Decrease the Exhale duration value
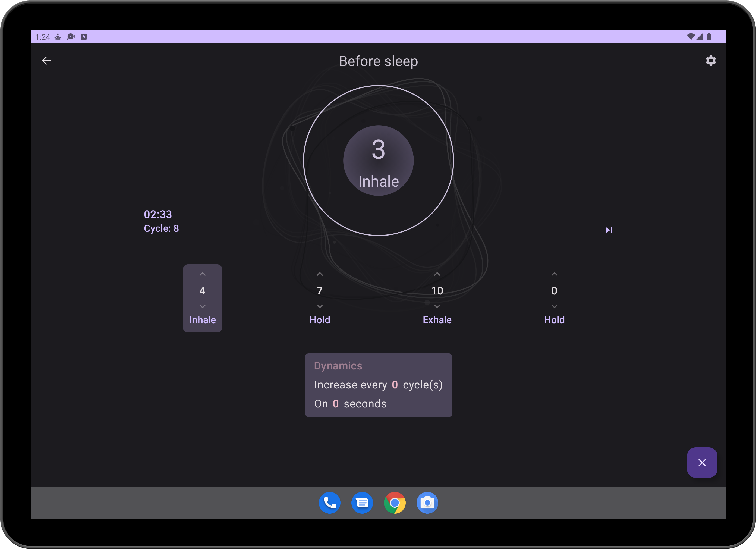This screenshot has width=756, height=549. (437, 306)
